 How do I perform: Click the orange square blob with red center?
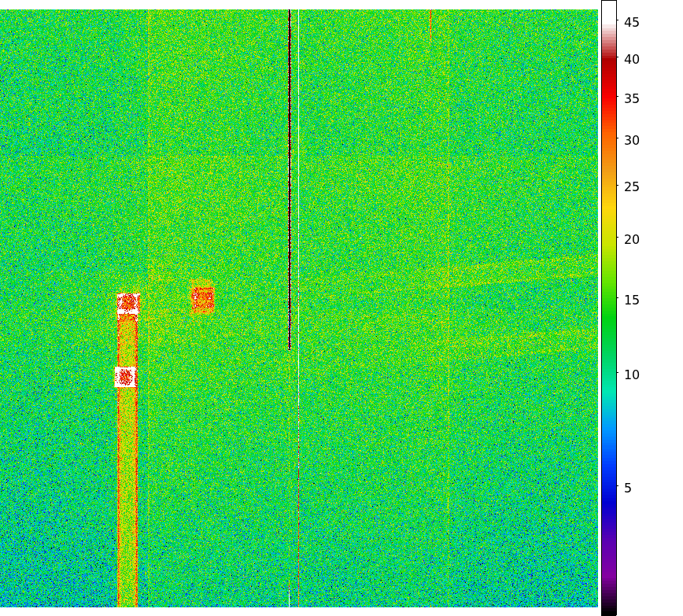(x=202, y=298)
